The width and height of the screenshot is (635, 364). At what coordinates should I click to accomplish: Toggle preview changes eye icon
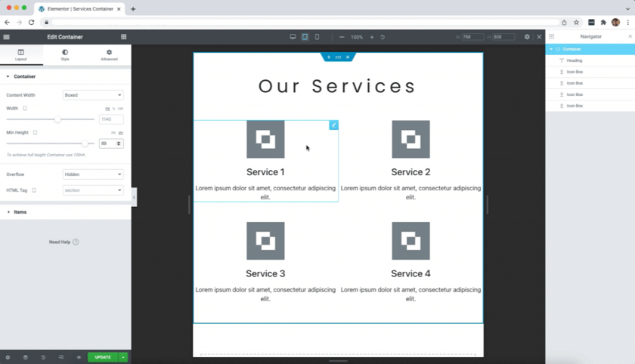click(79, 357)
